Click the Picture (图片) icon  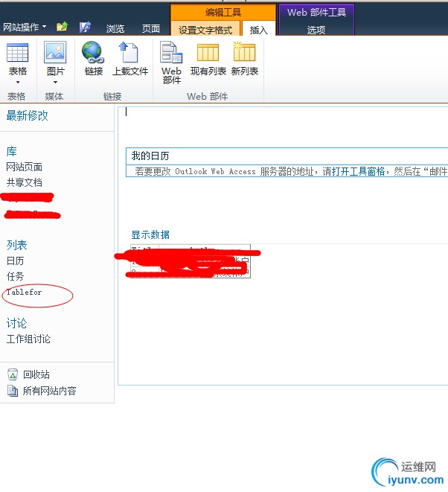coord(55,52)
